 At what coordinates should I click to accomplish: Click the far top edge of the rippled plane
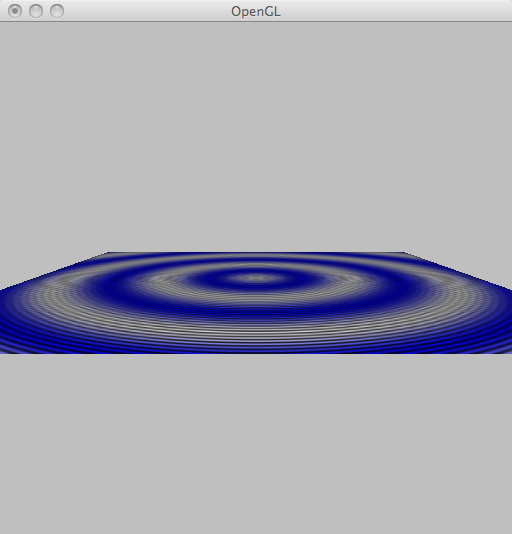(x=256, y=253)
